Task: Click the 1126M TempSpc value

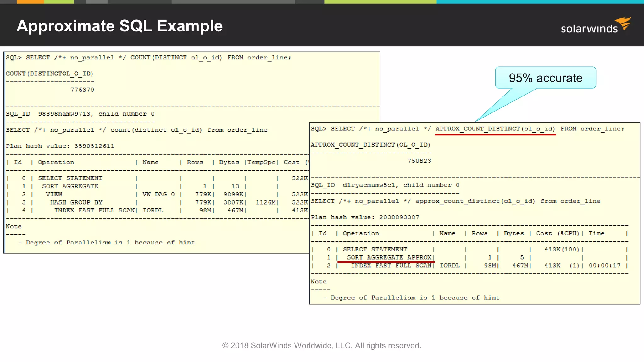Action: [x=265, y=202]
